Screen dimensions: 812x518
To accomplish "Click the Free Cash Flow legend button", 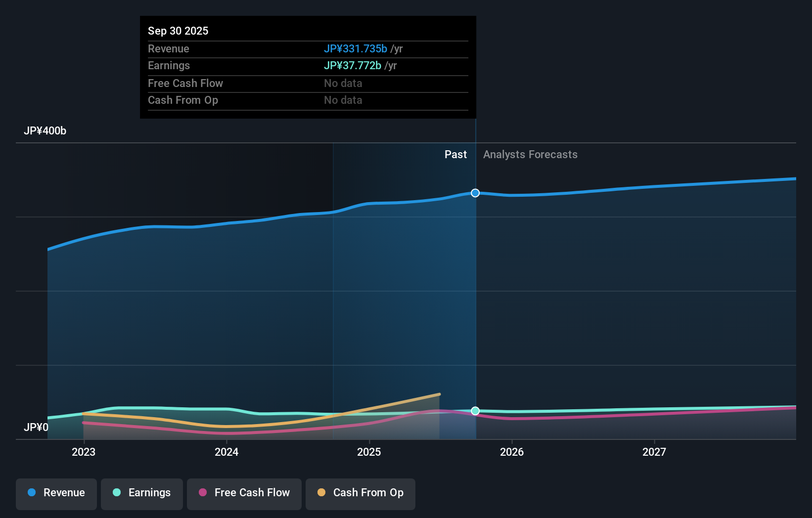I will click(244, 493).
